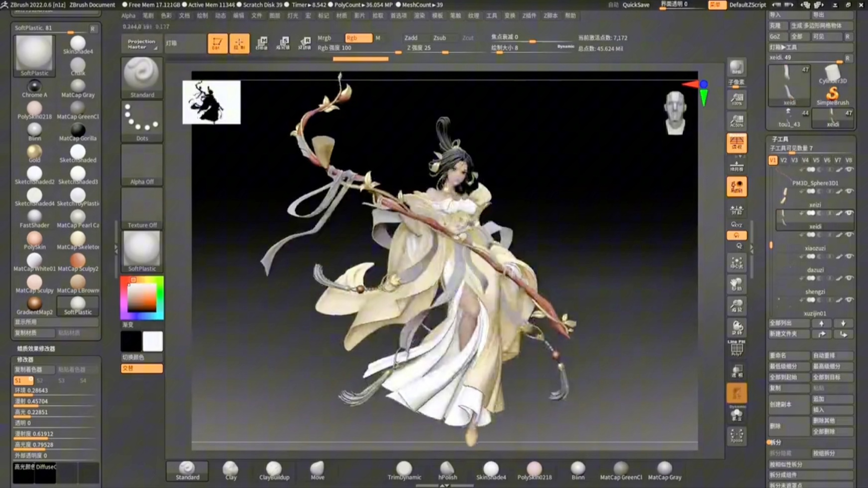Activate the Draw mode button
Image resolution: width=868 pixels, height=488 pixels.
pyautogui.click(x=239, y=44)
